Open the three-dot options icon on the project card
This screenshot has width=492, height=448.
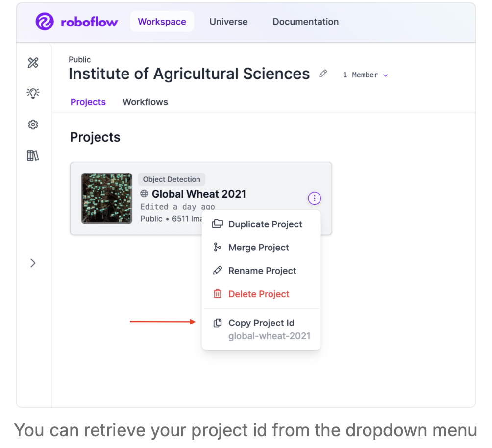point(314,198)
